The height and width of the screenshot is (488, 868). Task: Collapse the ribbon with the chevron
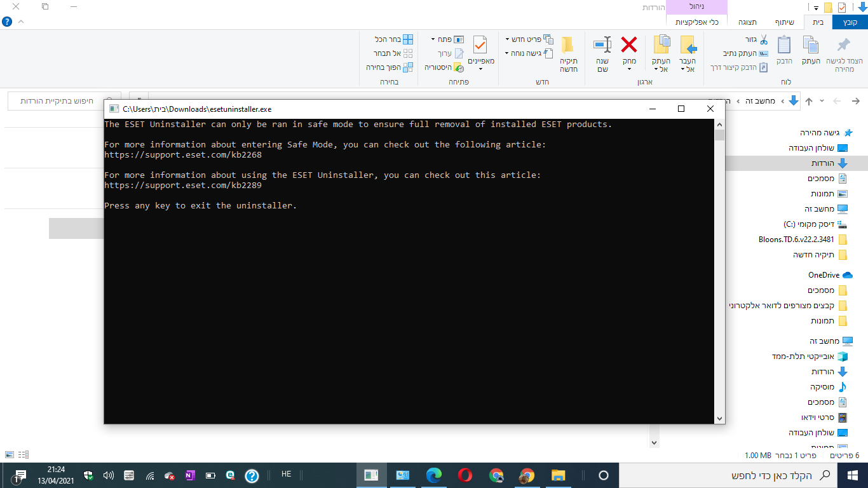pyautogui.click(x=21, y=22)
